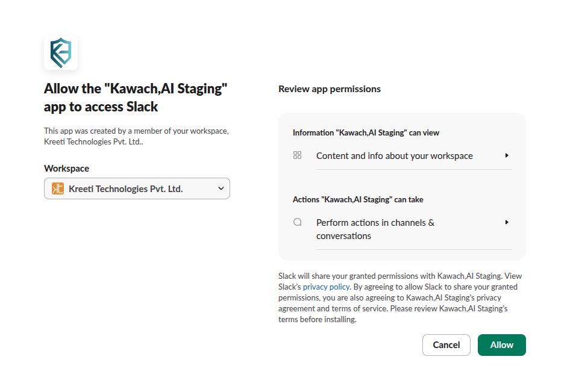Click the chevron on the Workspace picker
Viewport: 573px width, 392px height.
[221, 188]
